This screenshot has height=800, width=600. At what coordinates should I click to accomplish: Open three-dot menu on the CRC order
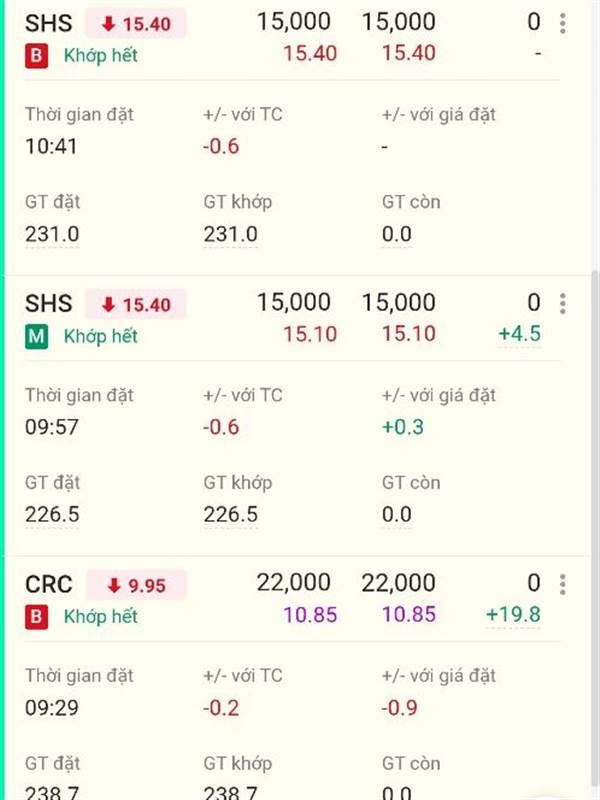click(563, 584)
